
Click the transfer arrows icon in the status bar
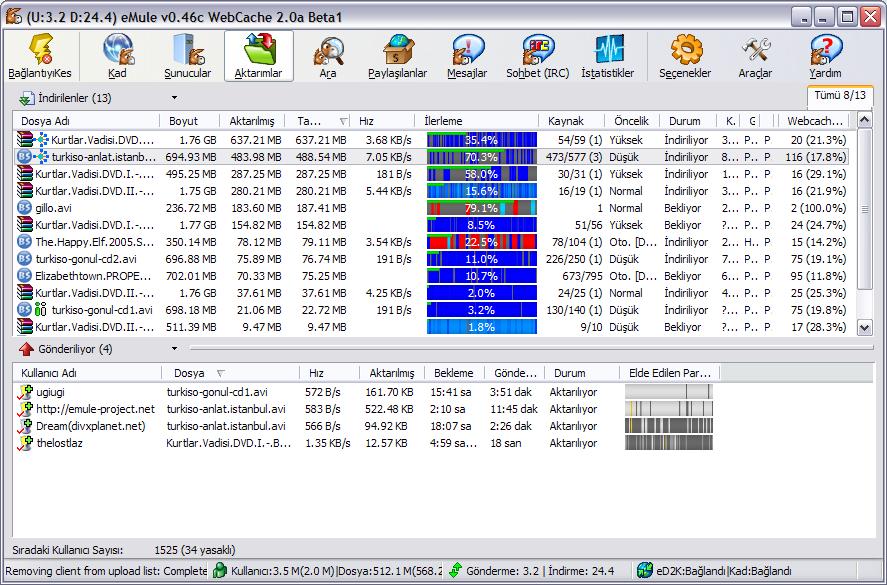(455, 570)
